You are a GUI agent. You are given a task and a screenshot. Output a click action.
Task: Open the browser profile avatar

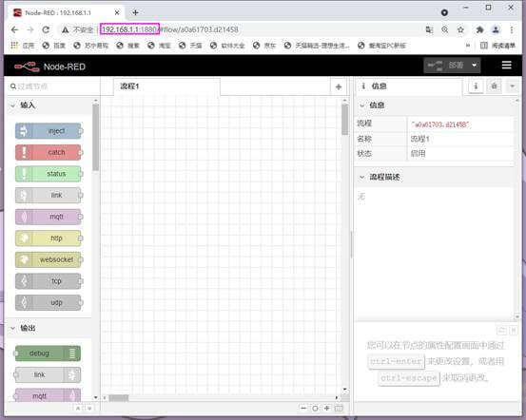pos(496,29)
